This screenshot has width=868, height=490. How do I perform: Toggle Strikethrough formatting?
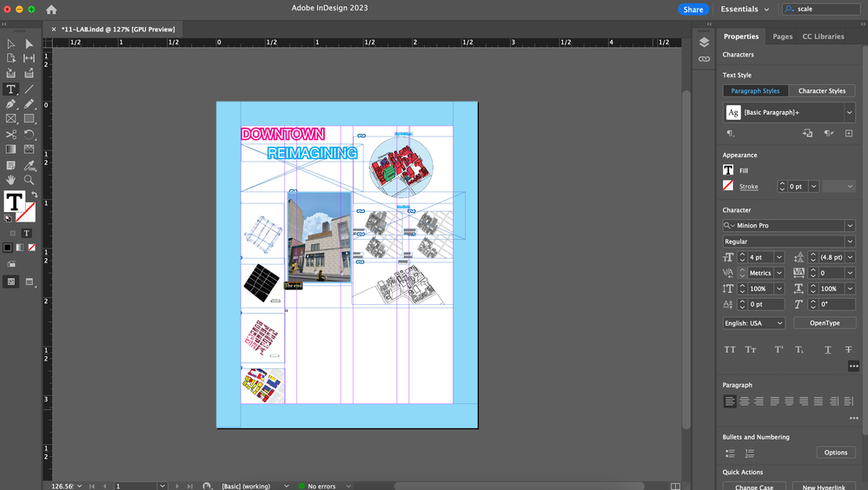848,349
